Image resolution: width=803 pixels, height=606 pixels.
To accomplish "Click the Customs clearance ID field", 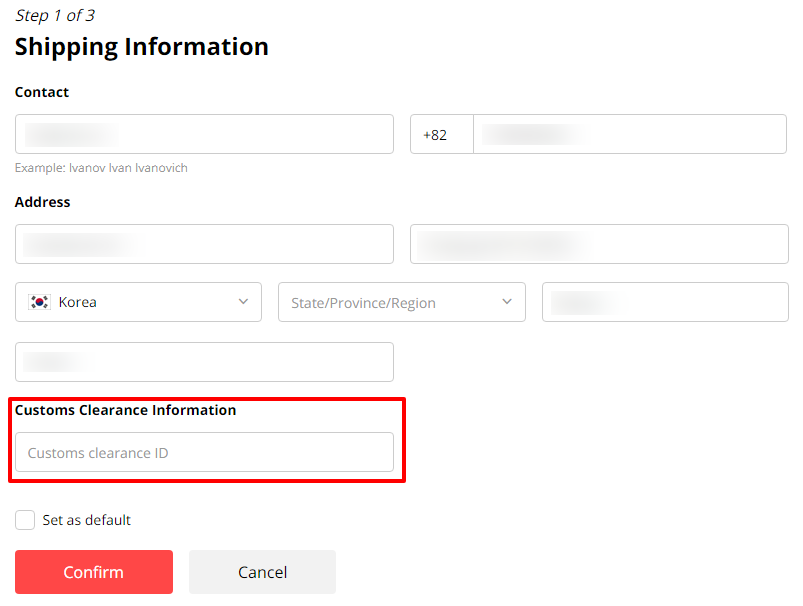I will (x=204, y=452).
